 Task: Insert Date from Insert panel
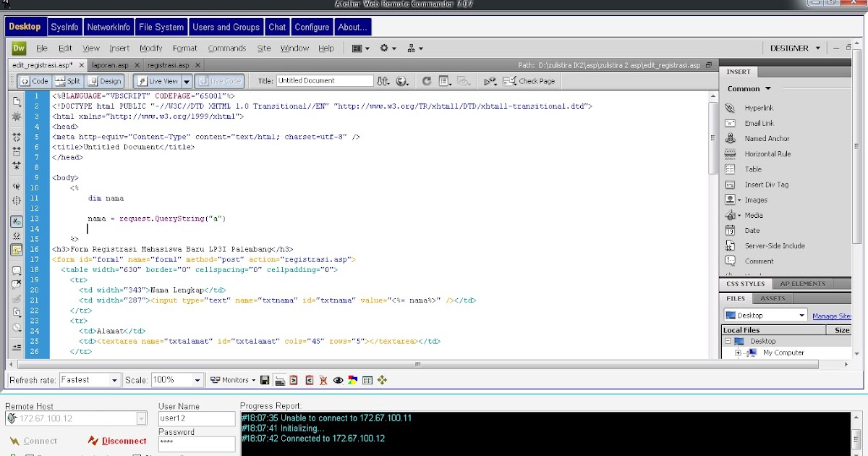(x=752, y=230)
